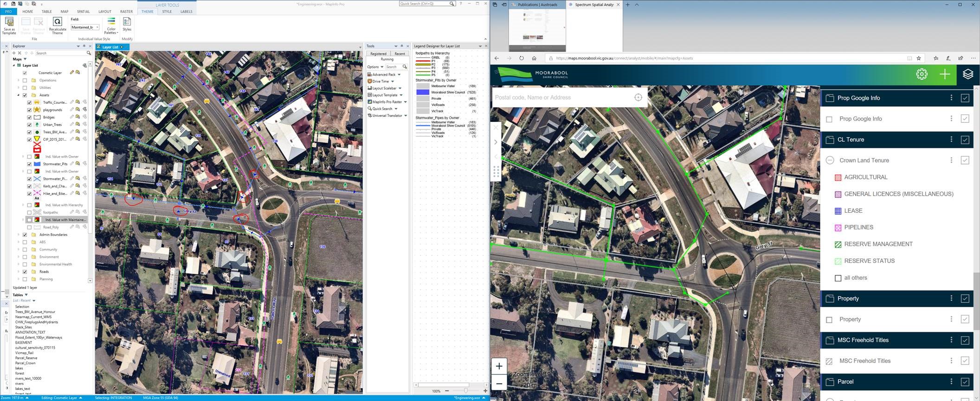Click the PRO button in MapInfo

[8, 12]
